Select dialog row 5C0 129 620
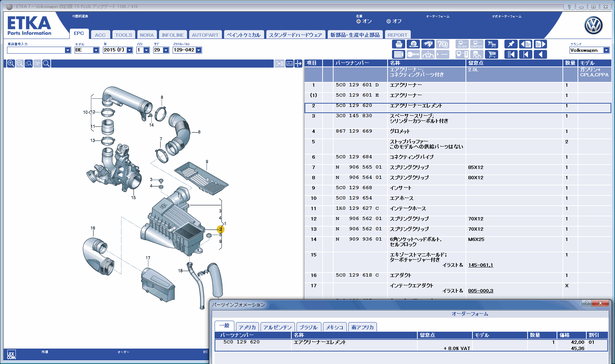 point(411,345)
